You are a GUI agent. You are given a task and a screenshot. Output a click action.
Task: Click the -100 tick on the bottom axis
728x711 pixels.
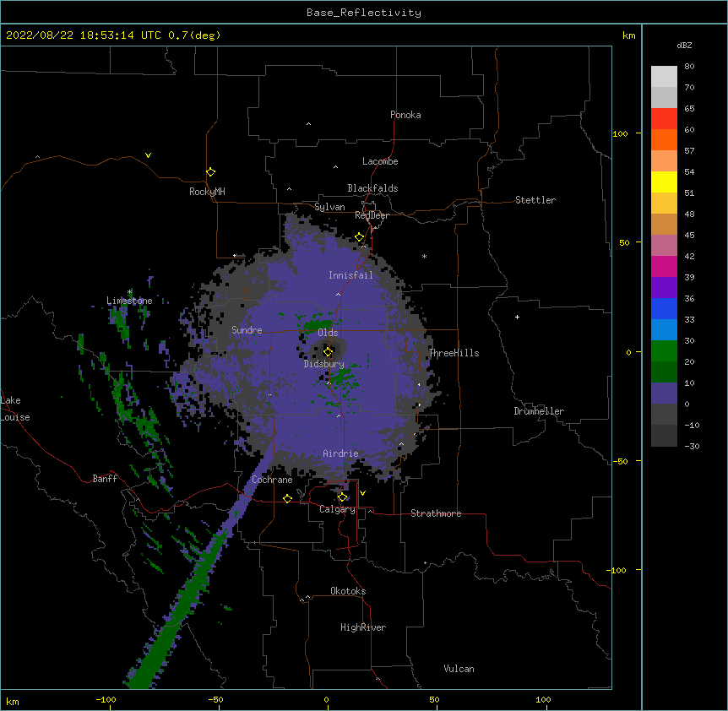[x=106, y=699]
